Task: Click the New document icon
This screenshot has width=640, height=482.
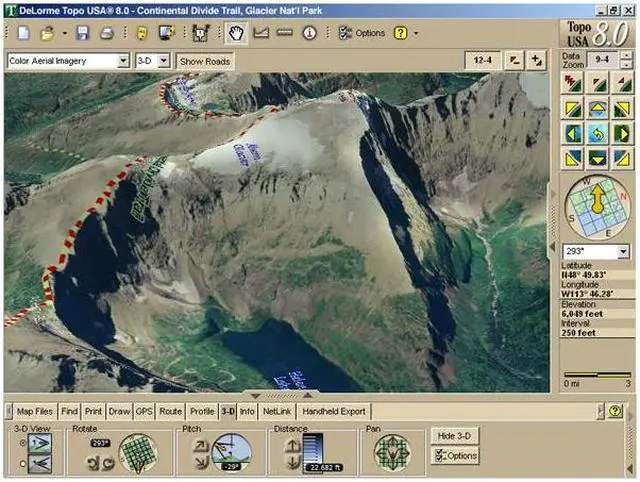Action: tap(24, 33)
